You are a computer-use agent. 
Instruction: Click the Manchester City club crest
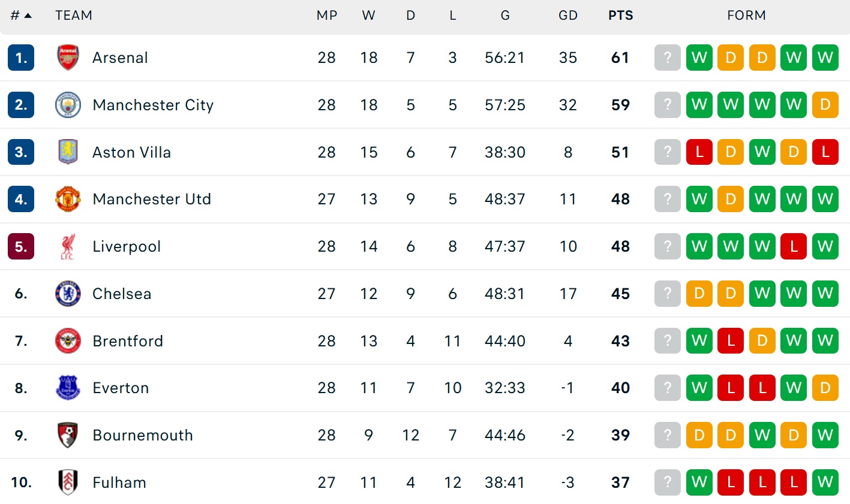coord(68,105)
